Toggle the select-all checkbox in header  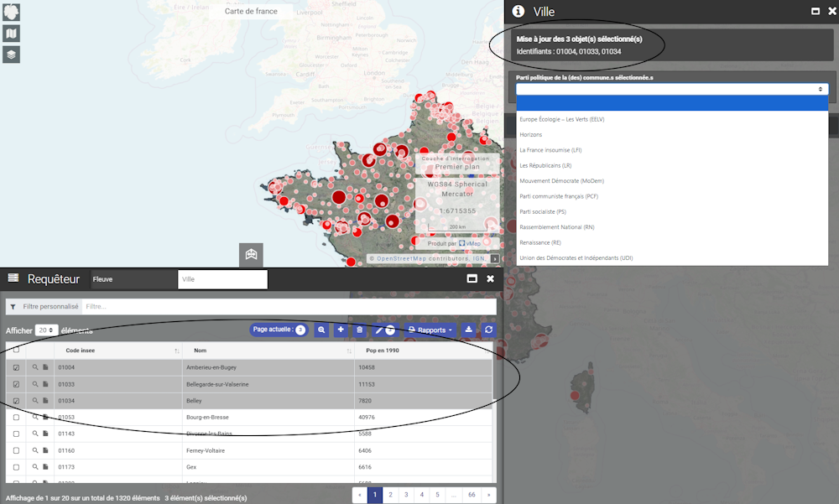point(16,351)
